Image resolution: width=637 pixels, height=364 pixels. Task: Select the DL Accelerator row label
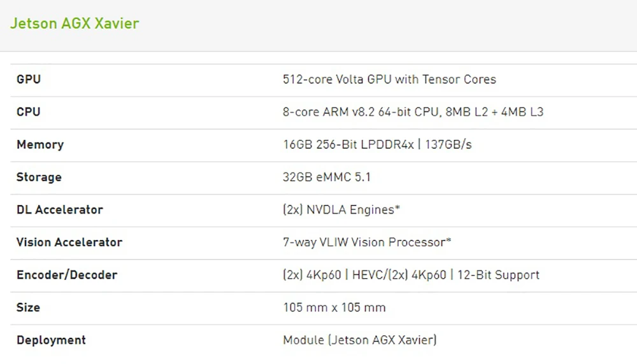point(60,209)
